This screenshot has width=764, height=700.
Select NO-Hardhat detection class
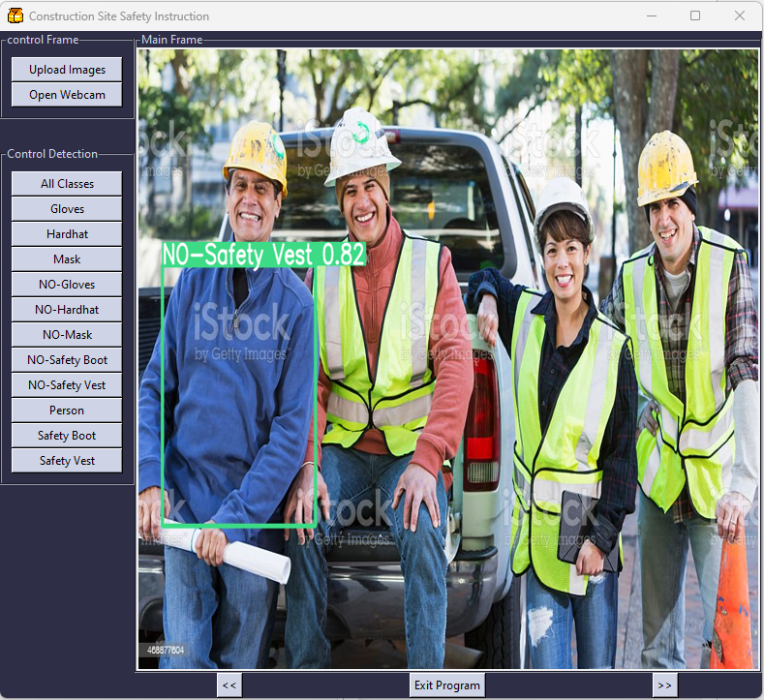67,310
